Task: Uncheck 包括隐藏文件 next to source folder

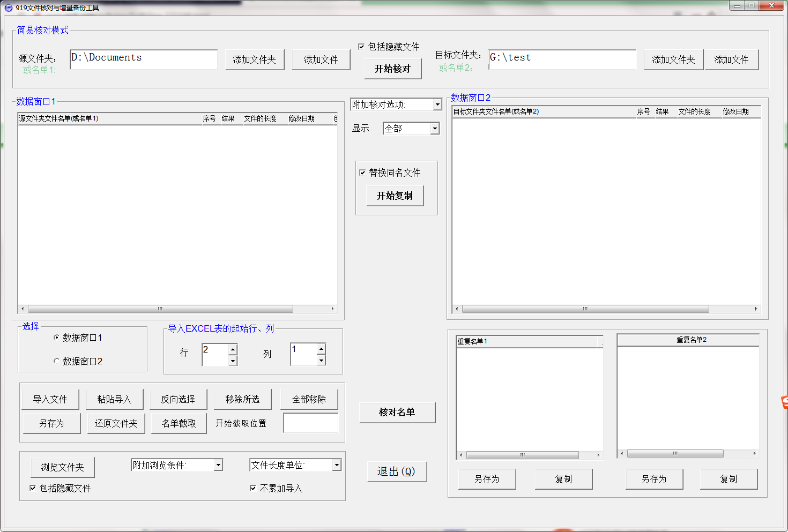Action: coord(361,47)
